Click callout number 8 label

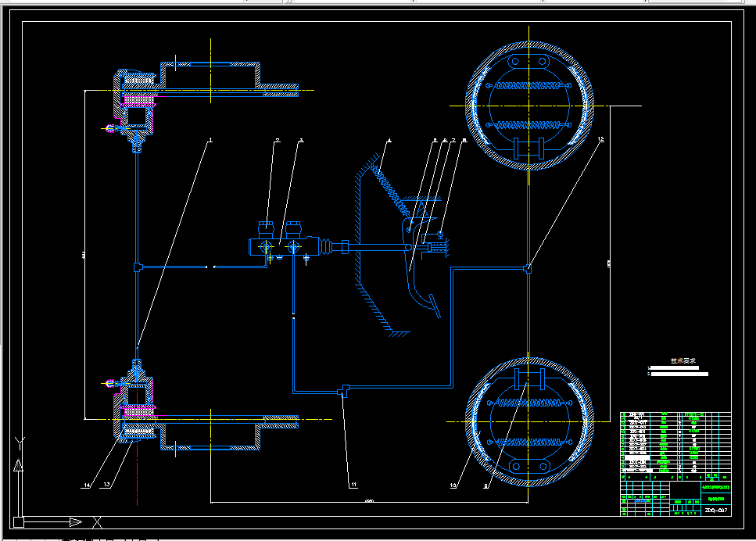click(x=464, y=140)
